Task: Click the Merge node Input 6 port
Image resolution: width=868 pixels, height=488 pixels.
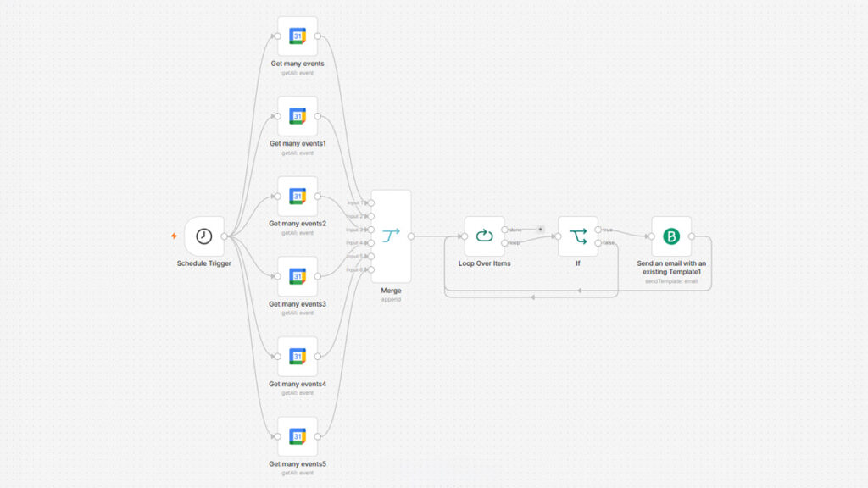Action: pyautogui.click(x=371, y=269)
